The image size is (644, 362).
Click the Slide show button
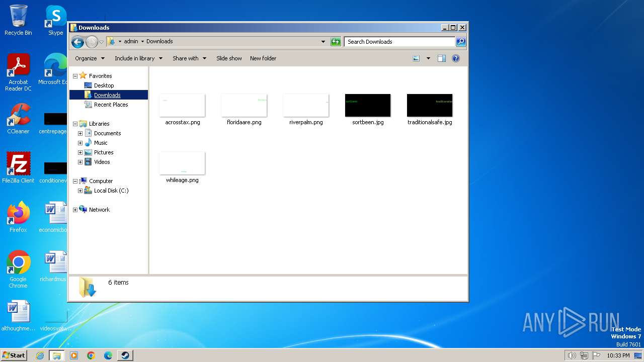click(229, 58)
